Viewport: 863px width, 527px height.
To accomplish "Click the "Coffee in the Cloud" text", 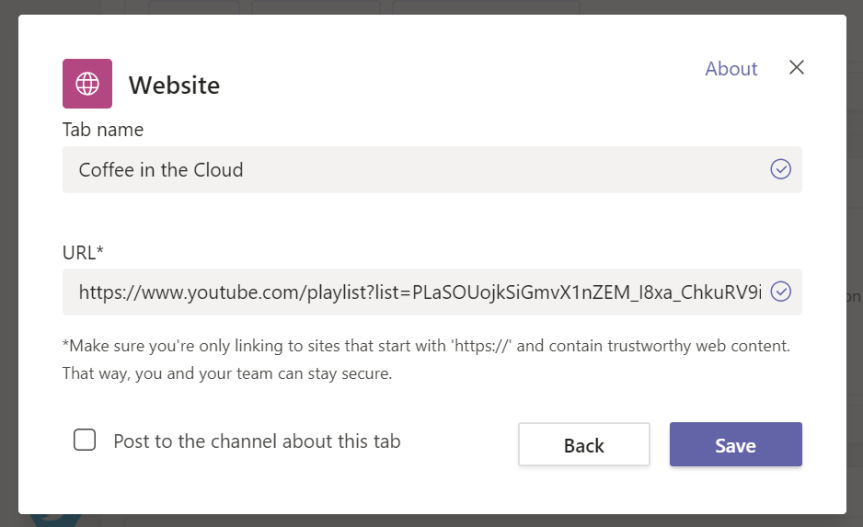I will (161, 170).
